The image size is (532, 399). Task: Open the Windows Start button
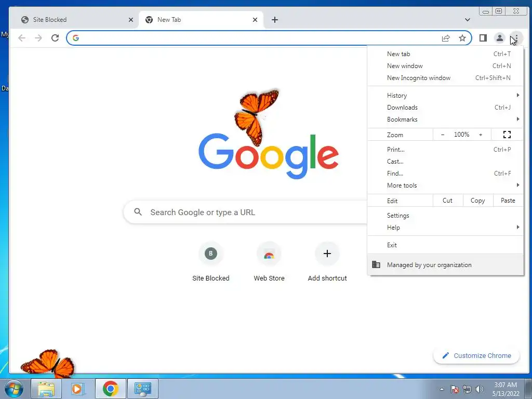click(13, 389)
